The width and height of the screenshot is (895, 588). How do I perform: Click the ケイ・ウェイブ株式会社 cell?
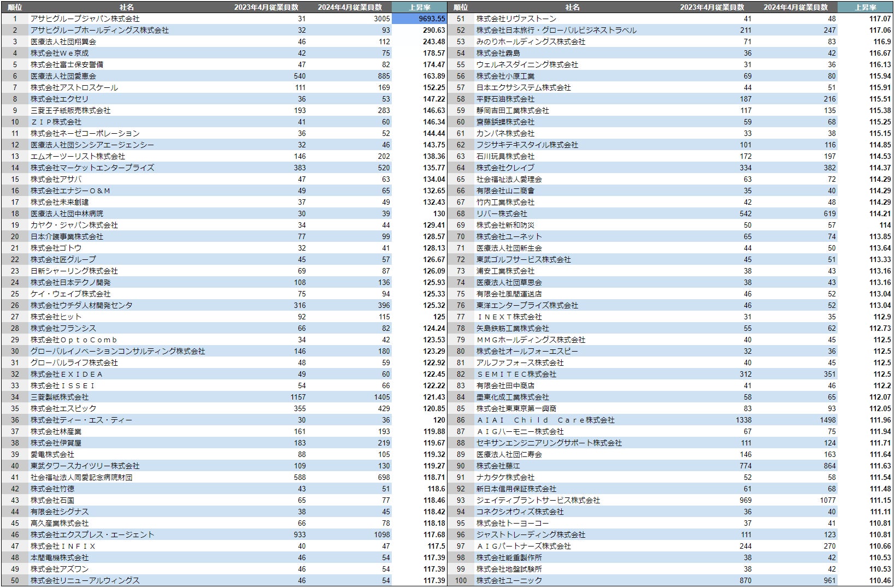click(70, 294)
